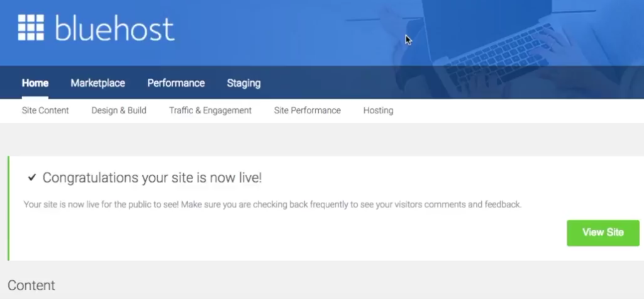Go to the Performance tab

tap(176, 83)
